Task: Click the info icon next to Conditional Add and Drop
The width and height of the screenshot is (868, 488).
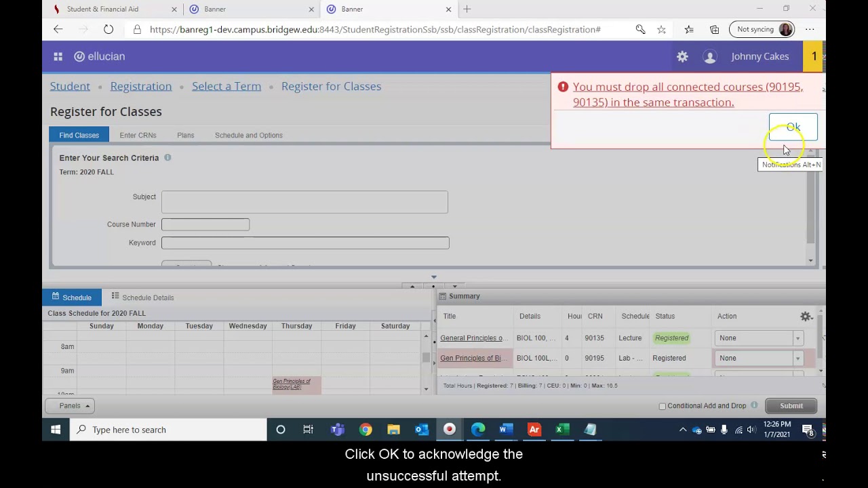Action: [x=754, y=405]
